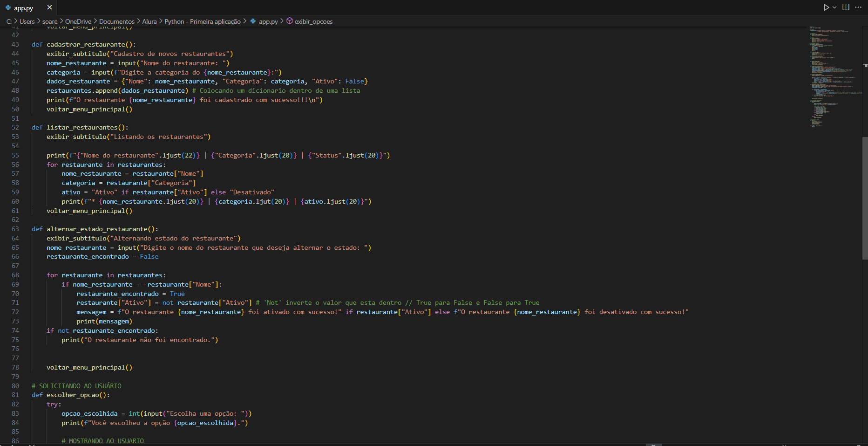Click 'categoria.ljut(20)' on line 60

coord(252,201)
